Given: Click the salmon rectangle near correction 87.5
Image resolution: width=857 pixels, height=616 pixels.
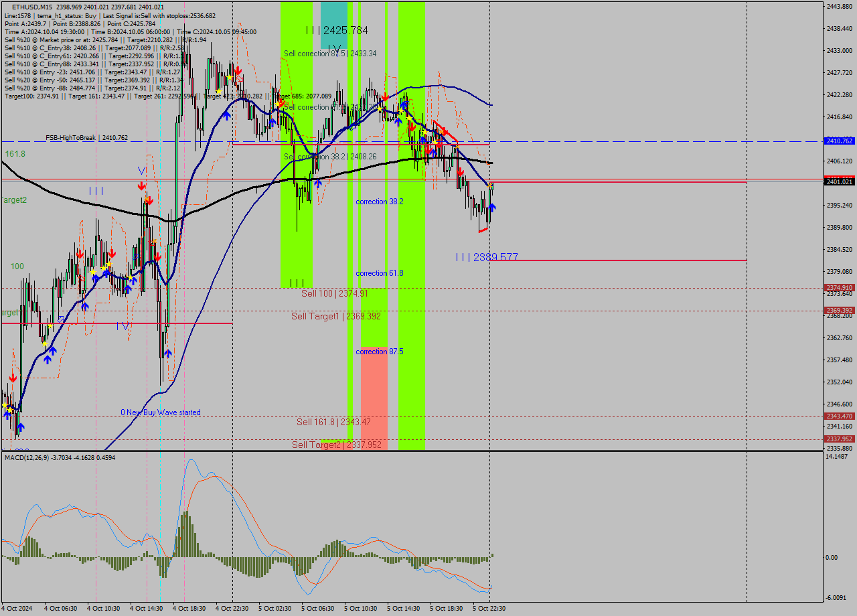Looking at the screenshot, I should [x=374, y=398].
